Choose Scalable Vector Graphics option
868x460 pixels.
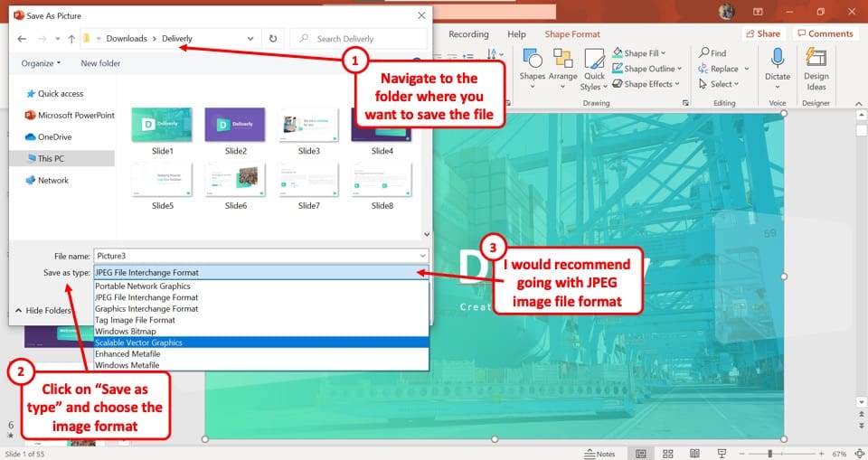tap(261, 343)
